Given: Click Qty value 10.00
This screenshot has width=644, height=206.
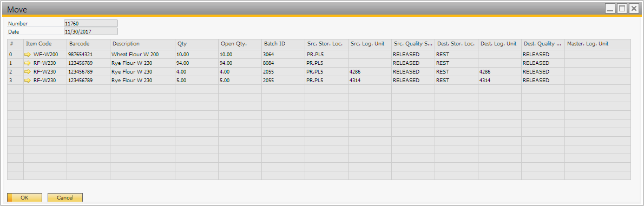Looking at the screenshot, I should click(x=196, y=55).
